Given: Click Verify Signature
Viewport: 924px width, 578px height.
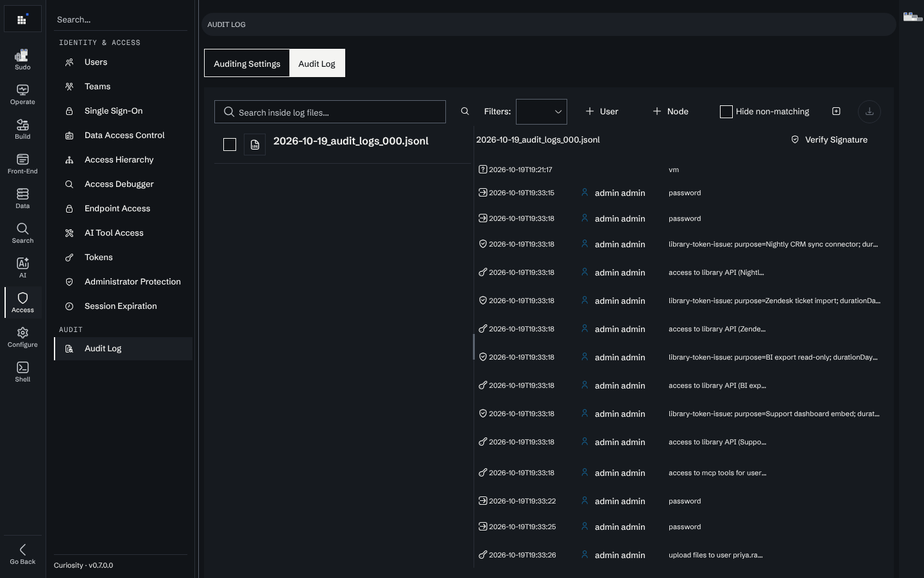Looking at the screenshot, I should click(x=829, y=140).
